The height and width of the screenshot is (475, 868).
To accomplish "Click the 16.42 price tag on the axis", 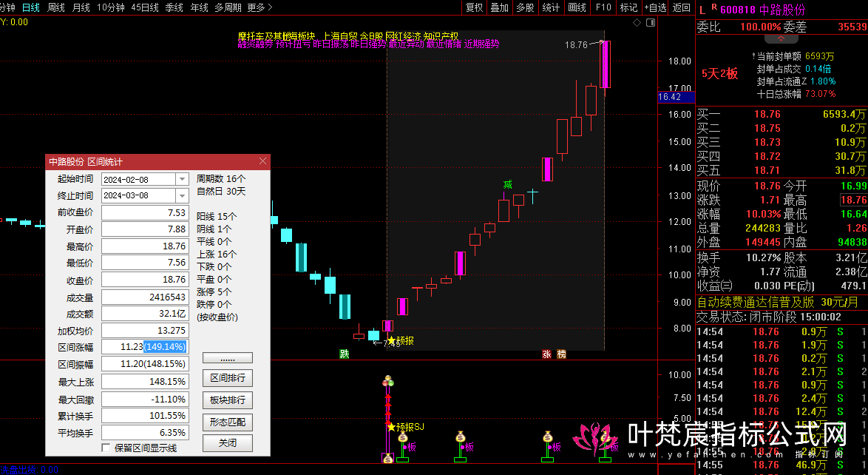I will pos(675,97).
